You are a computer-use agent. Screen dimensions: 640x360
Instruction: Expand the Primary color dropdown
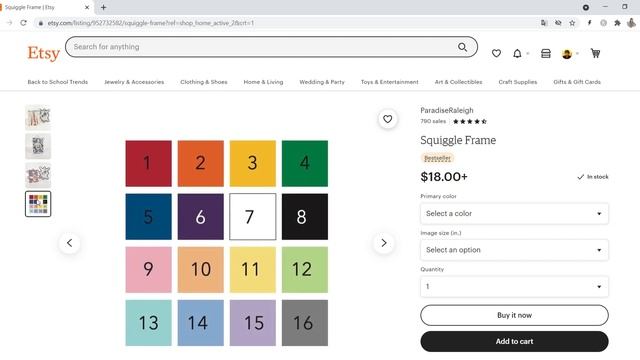[x=514, y=213]
